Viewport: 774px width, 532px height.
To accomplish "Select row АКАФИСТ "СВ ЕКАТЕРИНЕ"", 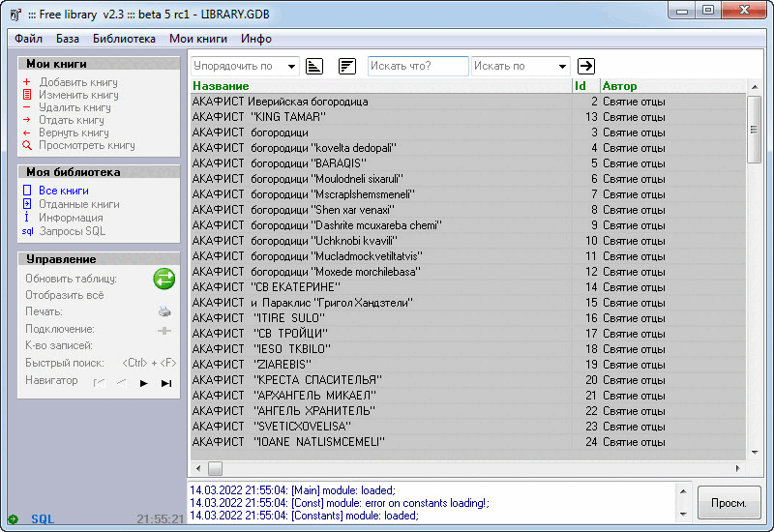I will tap(468, 287).
